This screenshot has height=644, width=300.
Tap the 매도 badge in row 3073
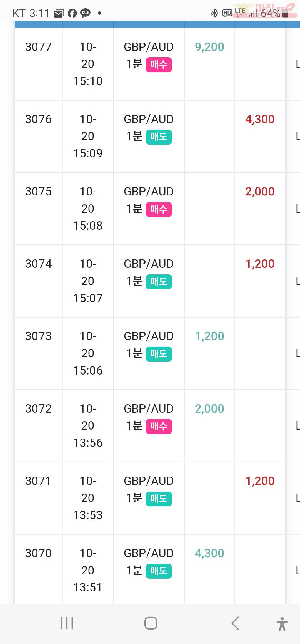click(159, 354)
